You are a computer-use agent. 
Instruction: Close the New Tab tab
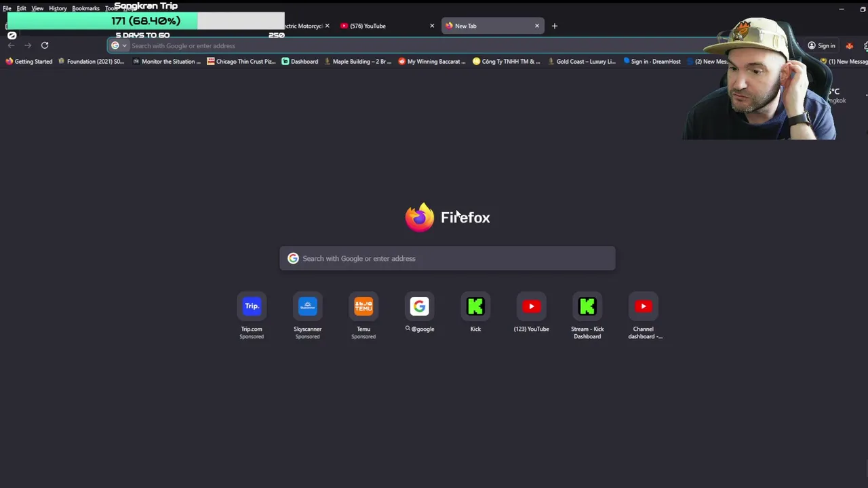(537, 26)
